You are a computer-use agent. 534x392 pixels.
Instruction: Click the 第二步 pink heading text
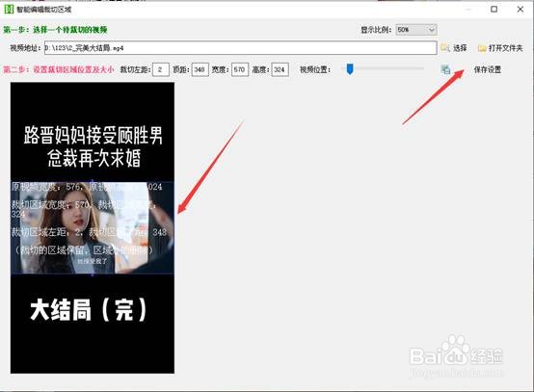(59, 69)
